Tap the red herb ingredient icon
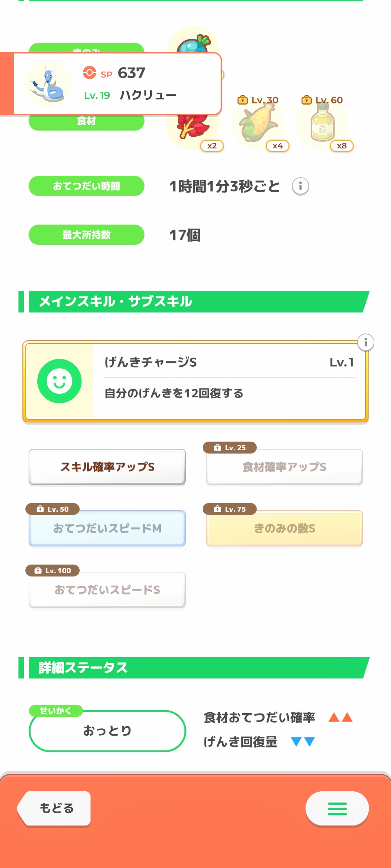The width and height of the screenshot is (391, 868). click(192, 128)
